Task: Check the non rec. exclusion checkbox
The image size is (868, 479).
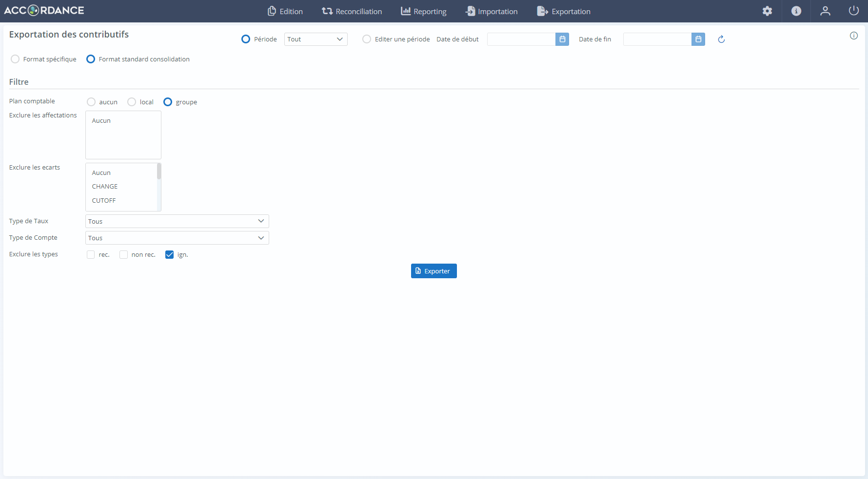Action: [123, 254]
